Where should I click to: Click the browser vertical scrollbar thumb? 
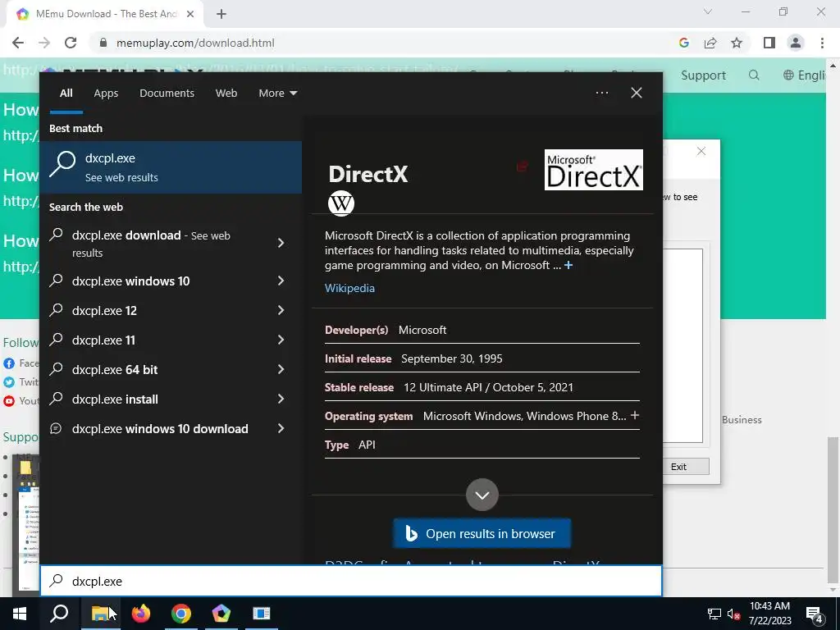click(x=833, y=509)
